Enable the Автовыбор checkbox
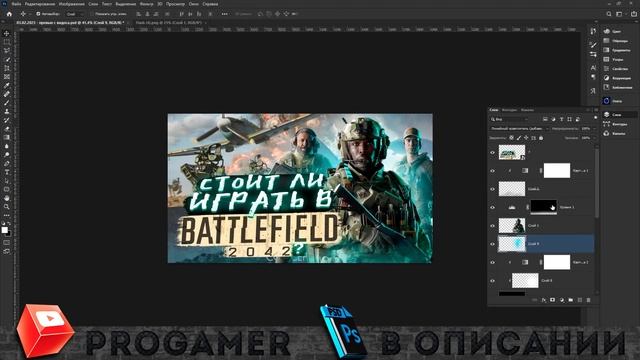The height and width of the screenshot is (360, 640). click(38, 14)
